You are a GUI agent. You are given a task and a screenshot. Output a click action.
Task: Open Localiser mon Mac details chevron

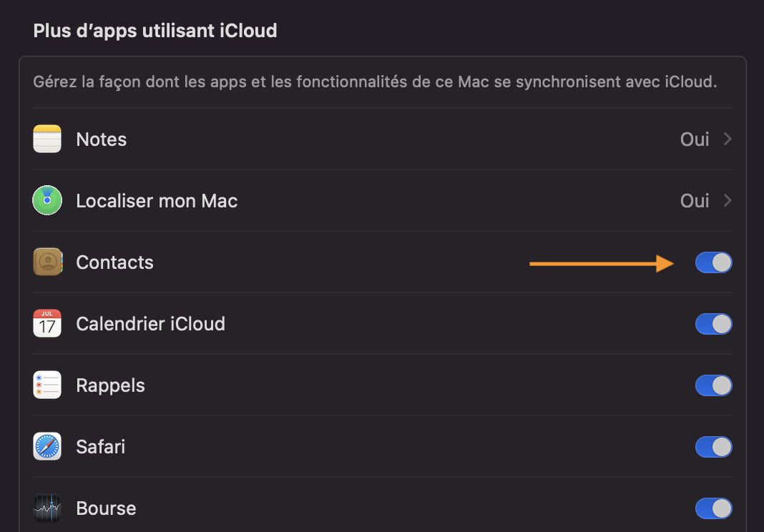point(728,200)
